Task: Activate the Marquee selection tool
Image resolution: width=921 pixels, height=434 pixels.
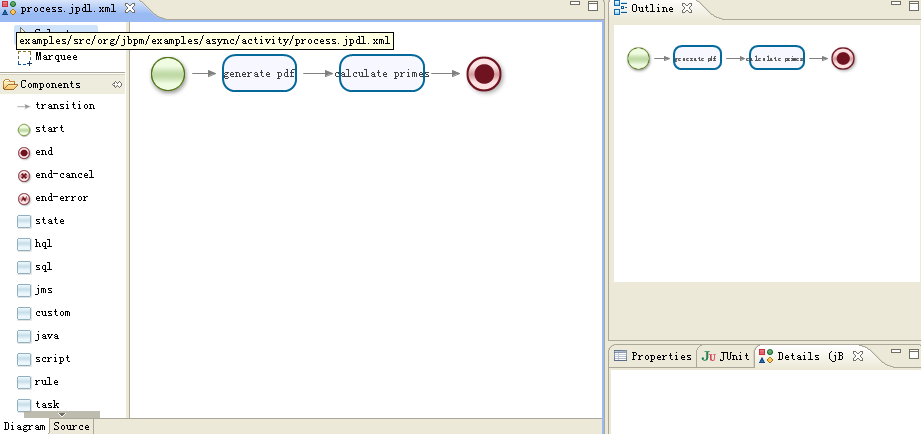Action: pyautogui.click(x=48, y=57)
